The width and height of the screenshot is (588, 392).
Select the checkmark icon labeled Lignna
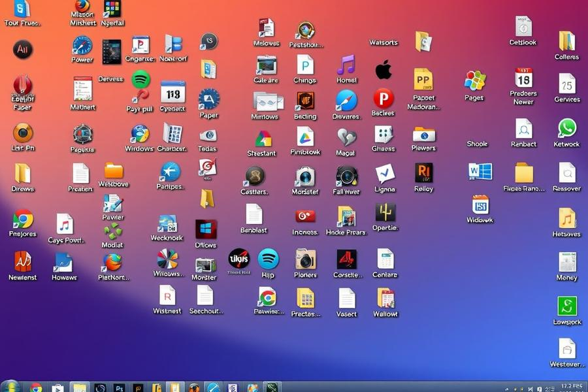point(385,174)
